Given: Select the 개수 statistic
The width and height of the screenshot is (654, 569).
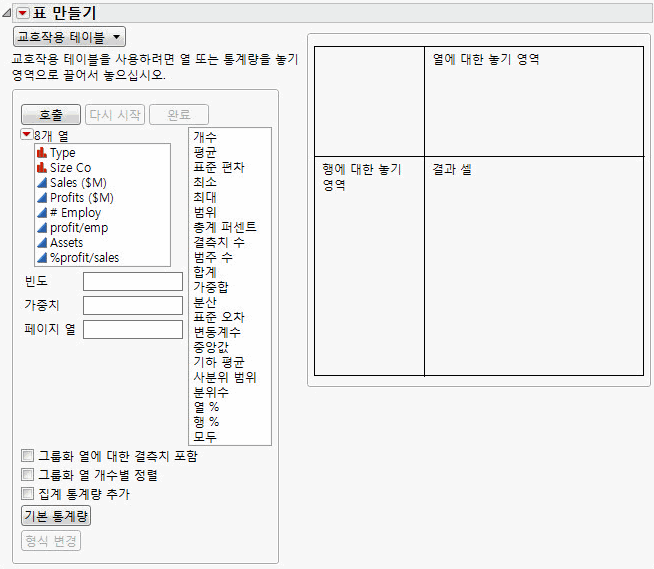Looking at the screenshot, I should 205,137.
